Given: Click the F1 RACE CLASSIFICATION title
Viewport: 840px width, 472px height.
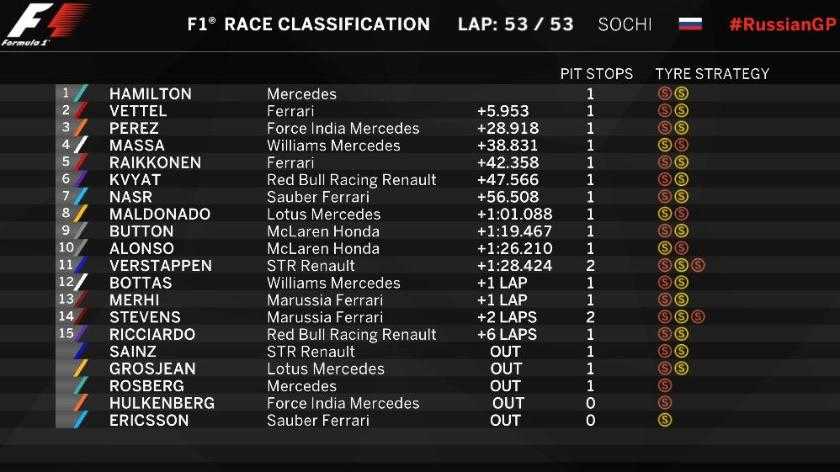Looking at the screenshot, I should [x=308, y=24].
